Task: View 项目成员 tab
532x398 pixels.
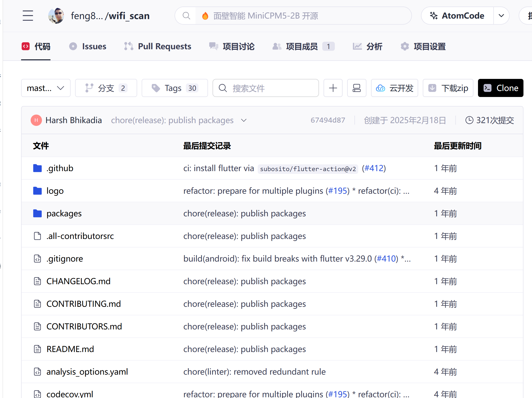Action: (303, 46)
